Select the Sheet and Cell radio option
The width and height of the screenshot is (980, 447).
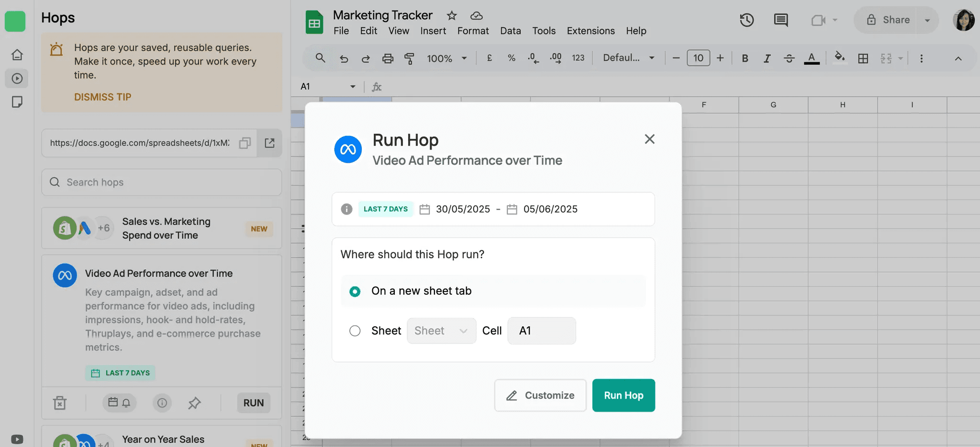pyautogui.click(x=355, y=331)
